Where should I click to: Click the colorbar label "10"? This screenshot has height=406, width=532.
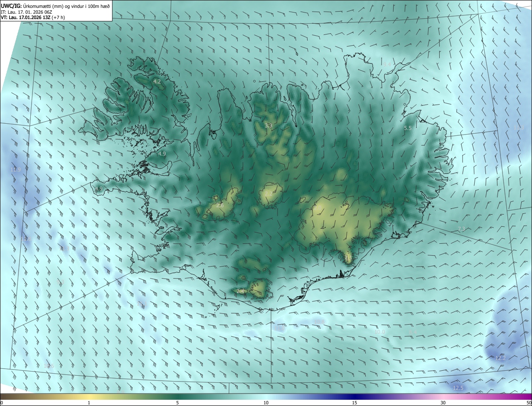[266, 403]
